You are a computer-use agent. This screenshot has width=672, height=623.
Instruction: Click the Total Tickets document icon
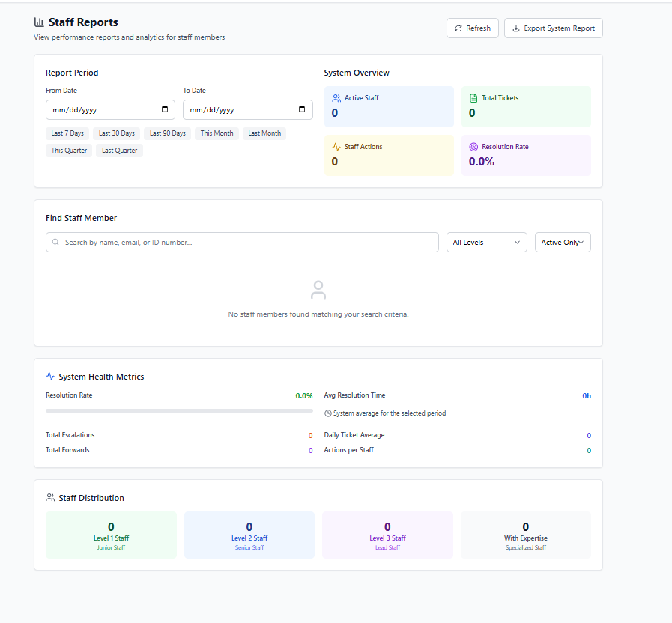[473, 98]
